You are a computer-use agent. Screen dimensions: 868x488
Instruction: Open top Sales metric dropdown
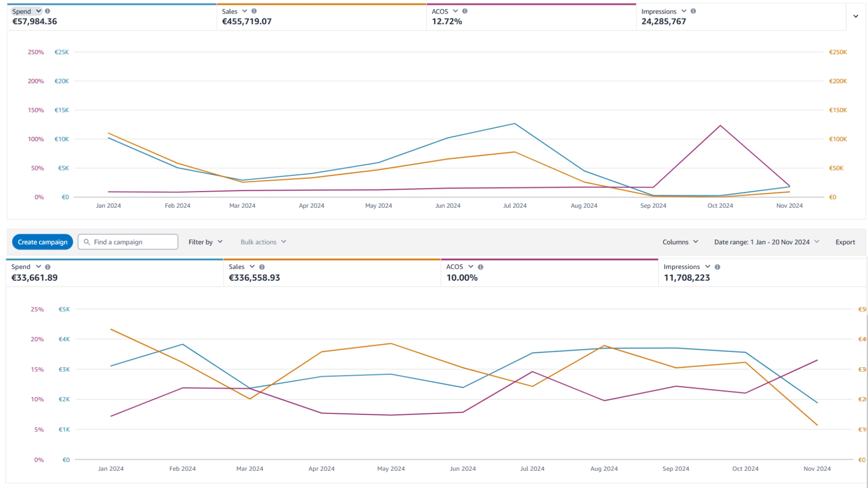coord(245,11)
